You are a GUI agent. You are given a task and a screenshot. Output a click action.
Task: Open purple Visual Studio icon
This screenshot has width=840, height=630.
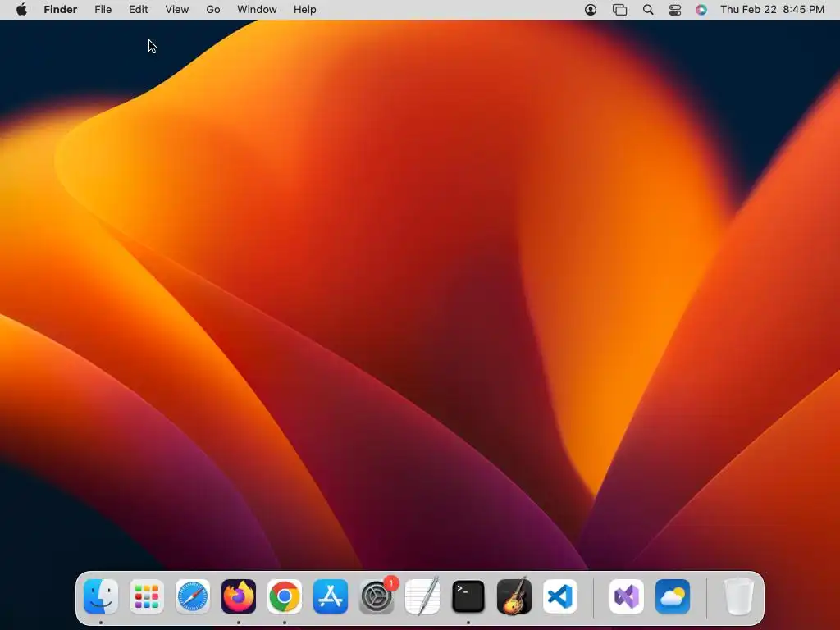[627, 596]
